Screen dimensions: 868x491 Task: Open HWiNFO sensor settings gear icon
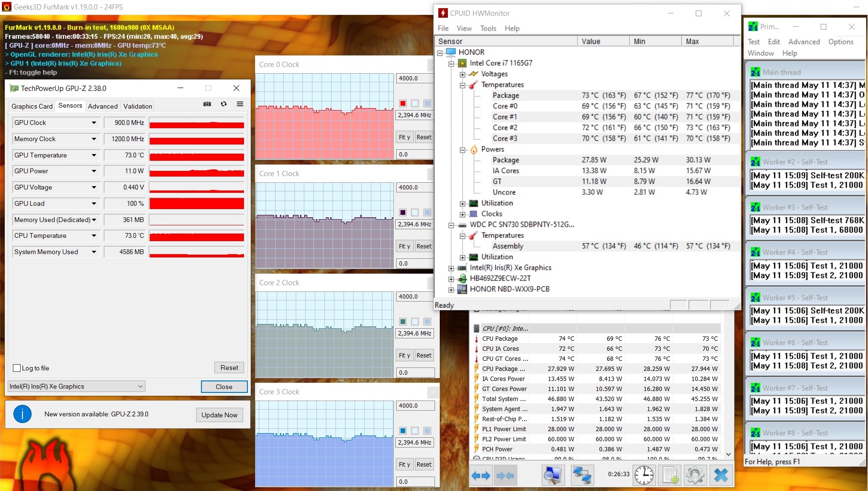pyautogui.click(x=695, y=475)
